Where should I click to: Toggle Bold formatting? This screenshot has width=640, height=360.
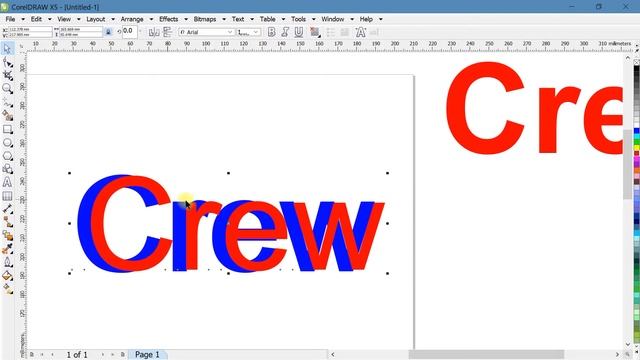coord(271,32)
